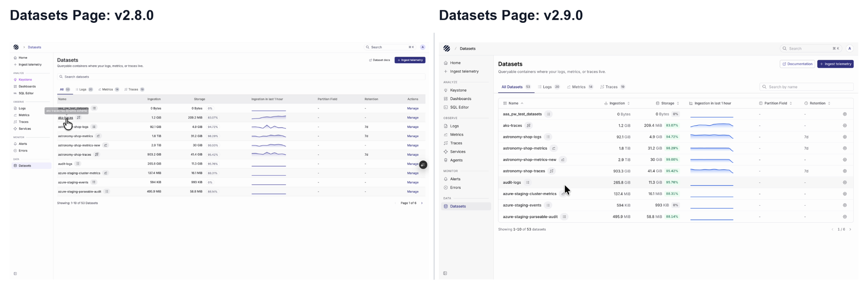The width and height of the screenshot is (868, 289).
Task: Go to previous page arrow in v2.9.0
Action: click(832, 229)
